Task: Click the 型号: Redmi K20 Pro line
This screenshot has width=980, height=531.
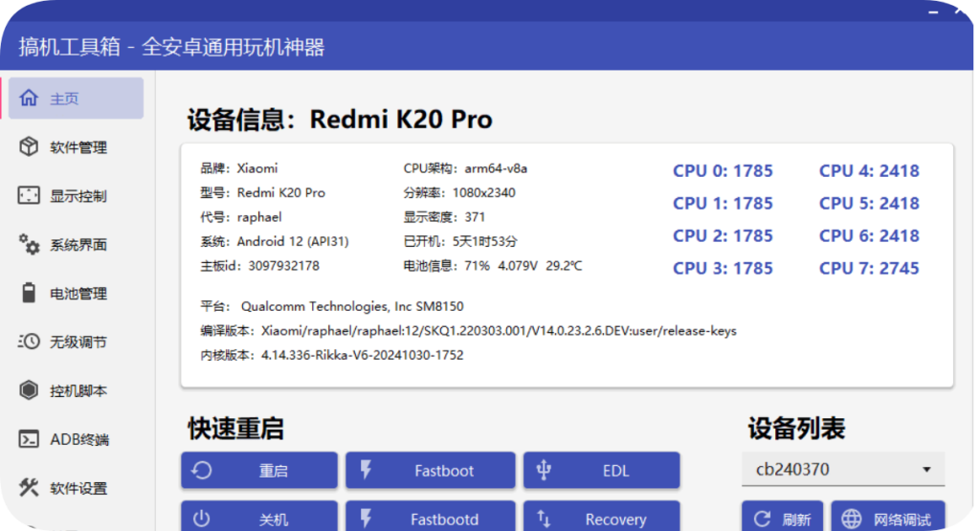Action: (262, 192)
